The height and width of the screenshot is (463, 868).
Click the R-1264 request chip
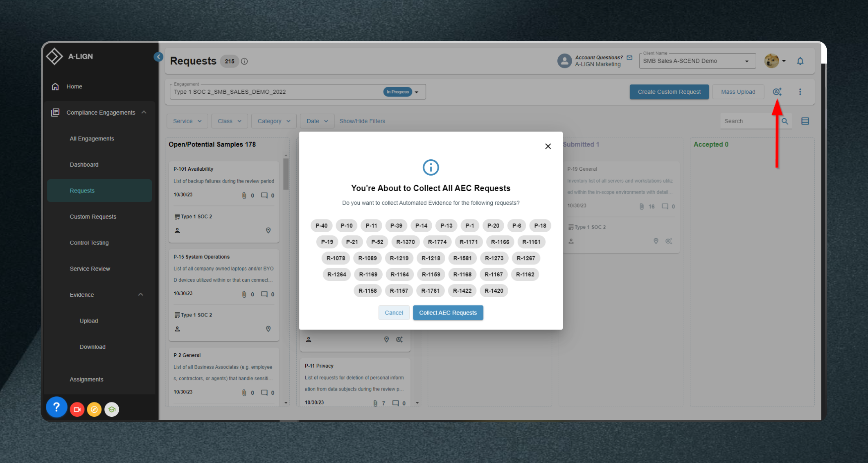336,275
